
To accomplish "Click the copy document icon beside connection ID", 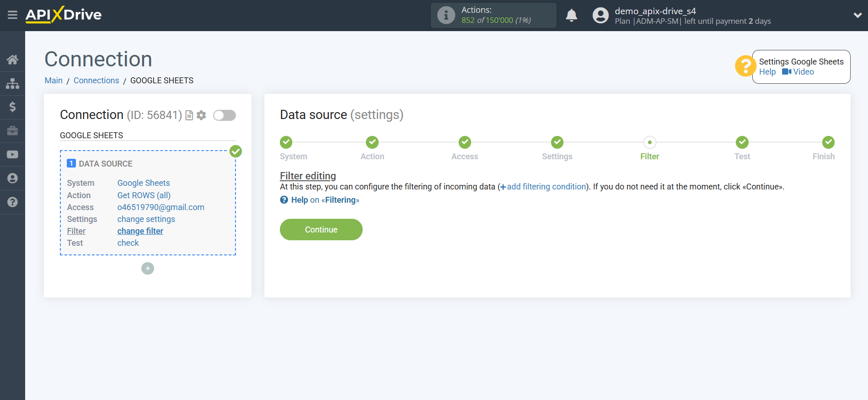I will [189, 115].
